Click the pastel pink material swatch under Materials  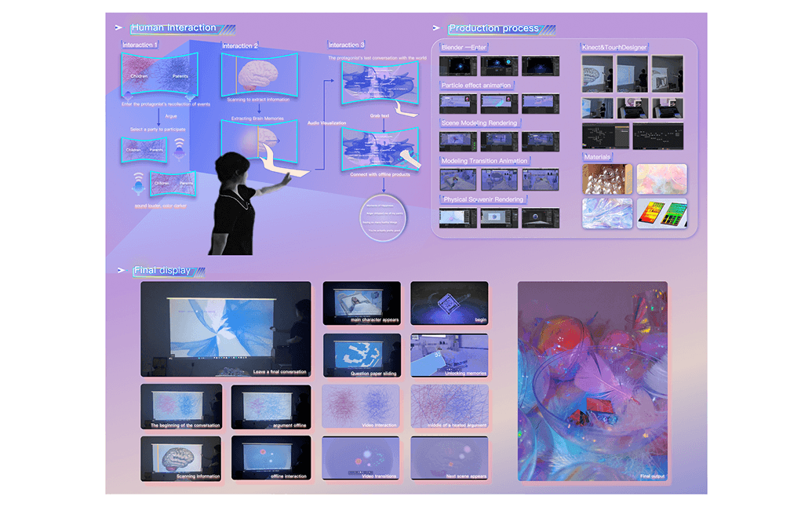(x=662, y=179)
